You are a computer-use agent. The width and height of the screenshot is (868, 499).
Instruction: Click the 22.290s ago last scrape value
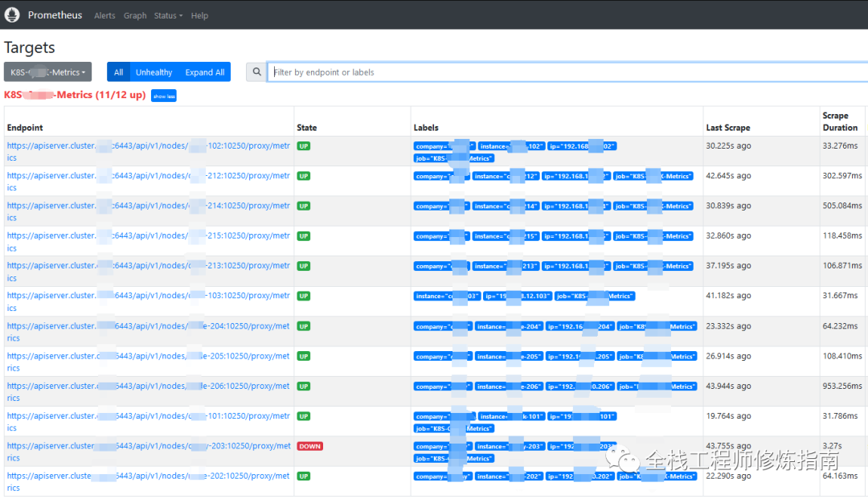pyautogui.click(x=728, y=475)
